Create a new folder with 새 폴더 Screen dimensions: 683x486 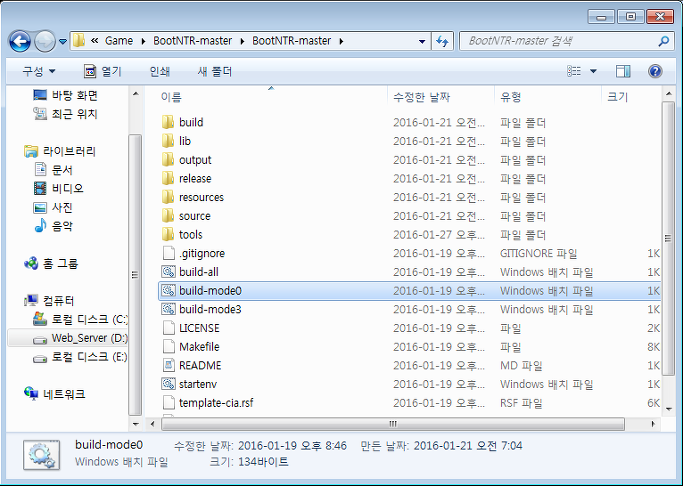[x=215, y=71]
